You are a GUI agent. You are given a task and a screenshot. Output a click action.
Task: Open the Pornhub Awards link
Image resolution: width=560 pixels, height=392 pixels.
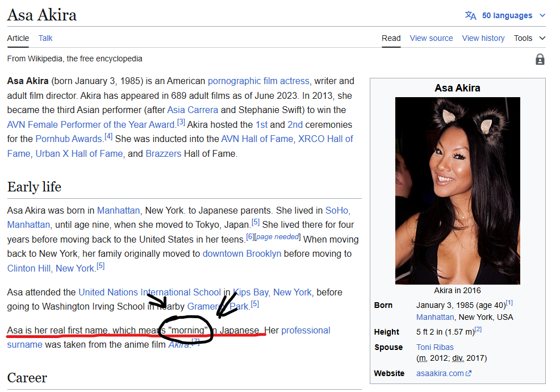(x=69, y=139)
